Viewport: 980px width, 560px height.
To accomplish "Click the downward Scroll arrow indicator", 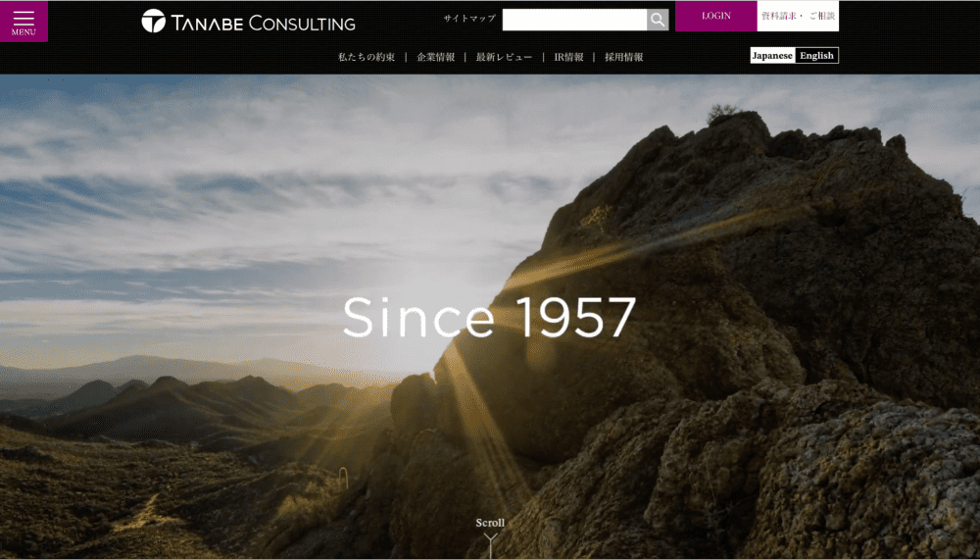I will [491, 544].
